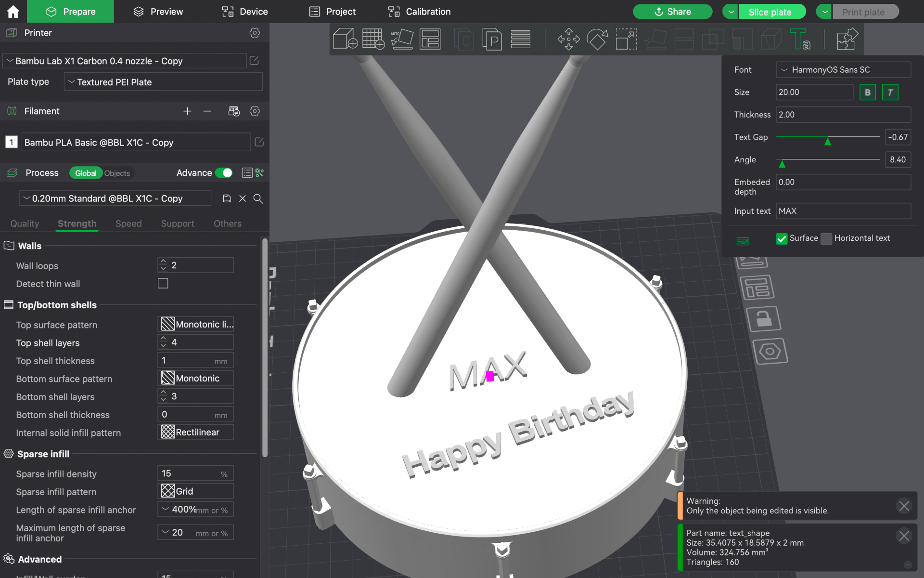Click the Add plate grid icon
Viewport: 924px width, 578px height.
pyautogui.click(x=373, y=39)
